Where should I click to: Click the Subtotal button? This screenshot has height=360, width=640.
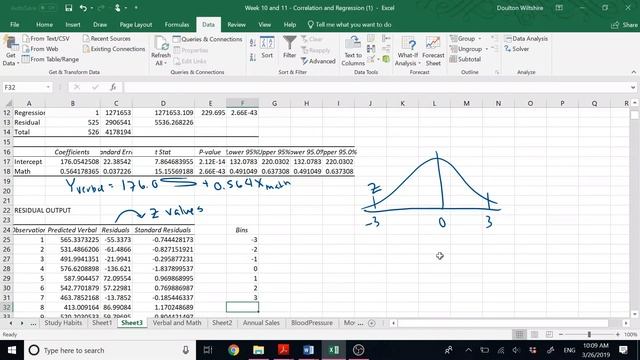(x=465, y=60)
